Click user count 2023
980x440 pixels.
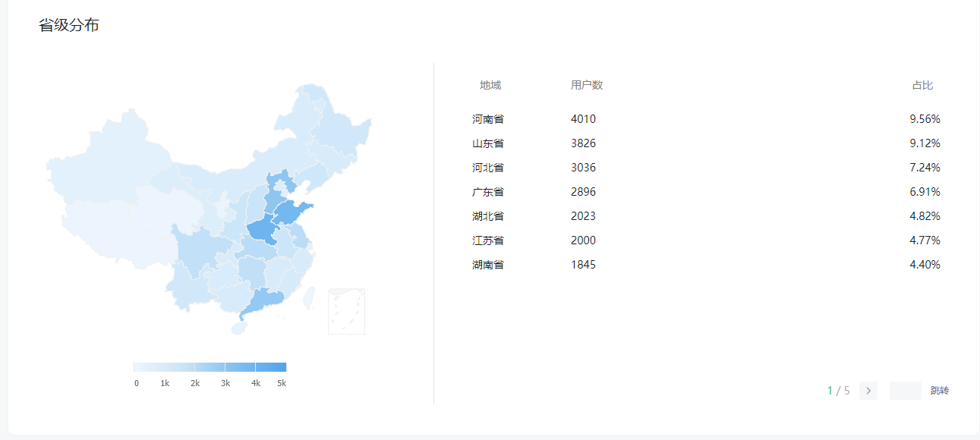pyautogui.click(x=584, y=216)
